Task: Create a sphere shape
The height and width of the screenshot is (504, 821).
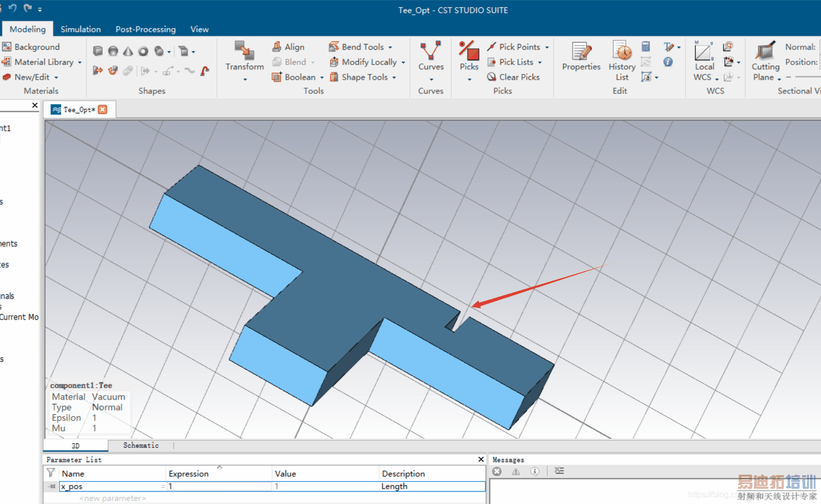Action: (113, 51)
